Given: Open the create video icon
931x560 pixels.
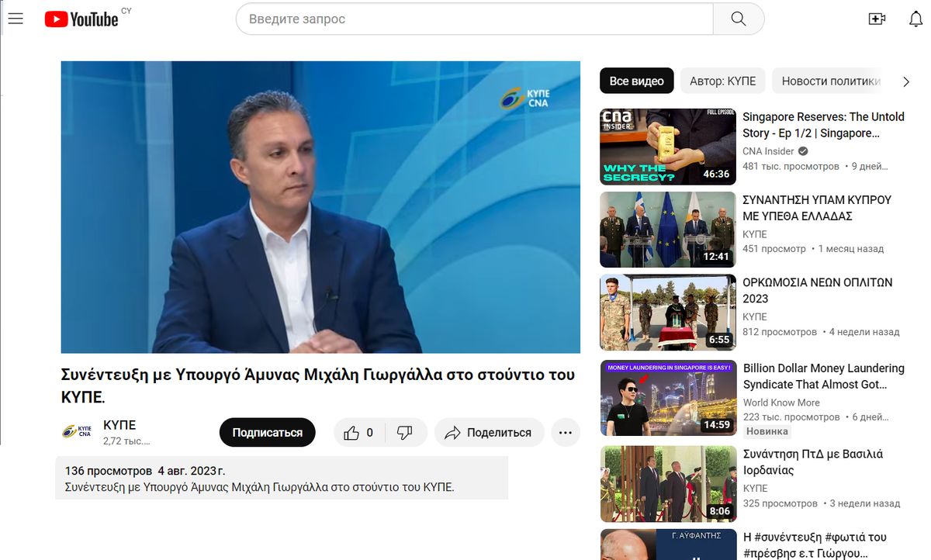Looking at the screenshot, I should tap(877, 19).
